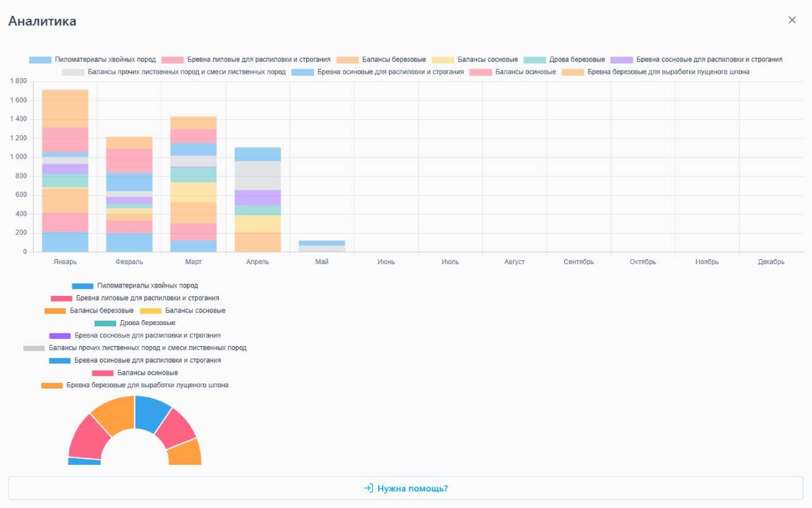Open the Нужна помощь? help link

[412, 488]
